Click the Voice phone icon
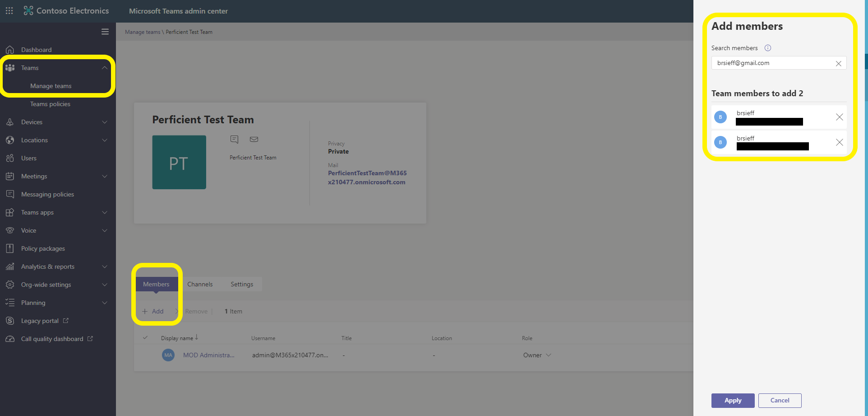The width and height of the screenshot is (868, 416). (10, 230)
